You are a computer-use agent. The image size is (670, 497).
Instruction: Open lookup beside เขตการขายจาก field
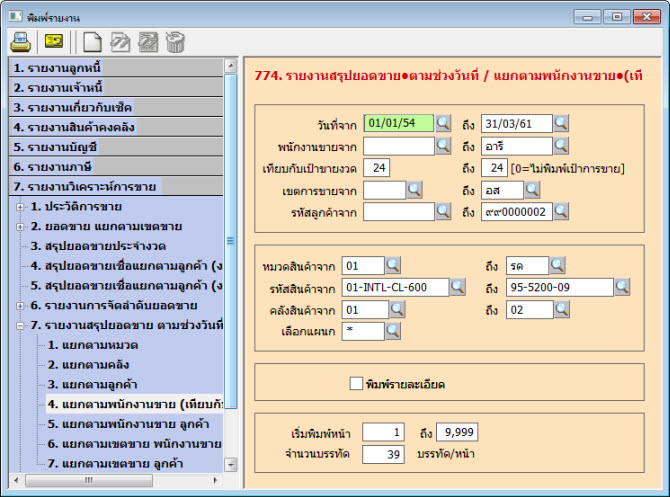pyautogui.click(x=414, y=190)
